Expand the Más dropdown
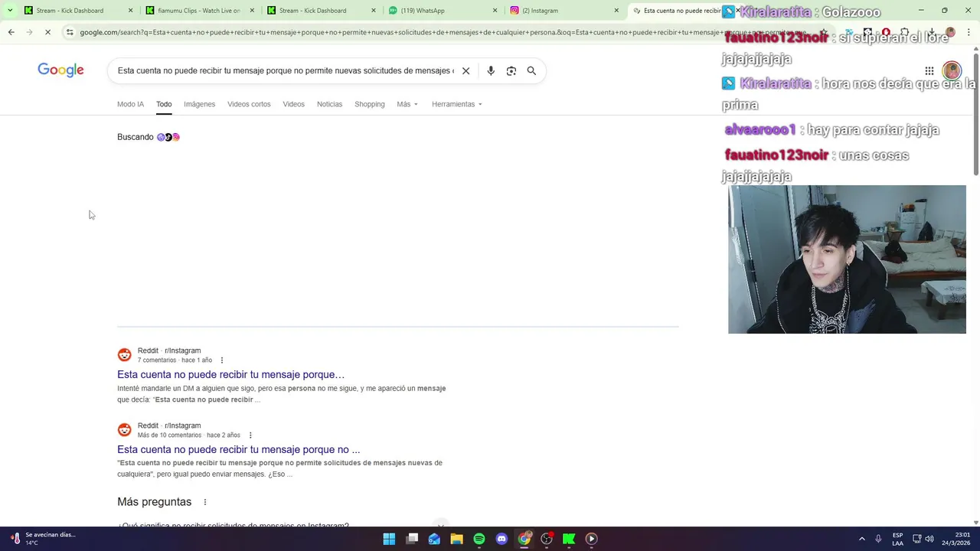The height and width of the screenshot is (551, 980). [407, 104]
